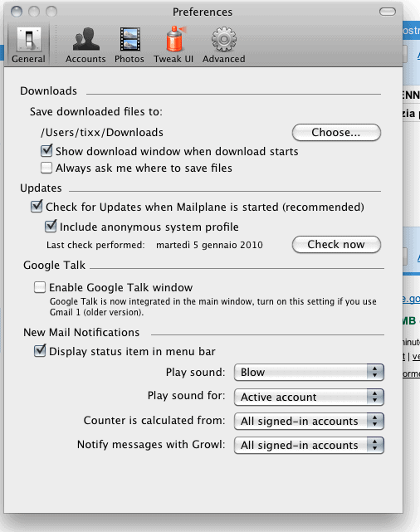Click the Last check performed label

[x=95, y=245]
